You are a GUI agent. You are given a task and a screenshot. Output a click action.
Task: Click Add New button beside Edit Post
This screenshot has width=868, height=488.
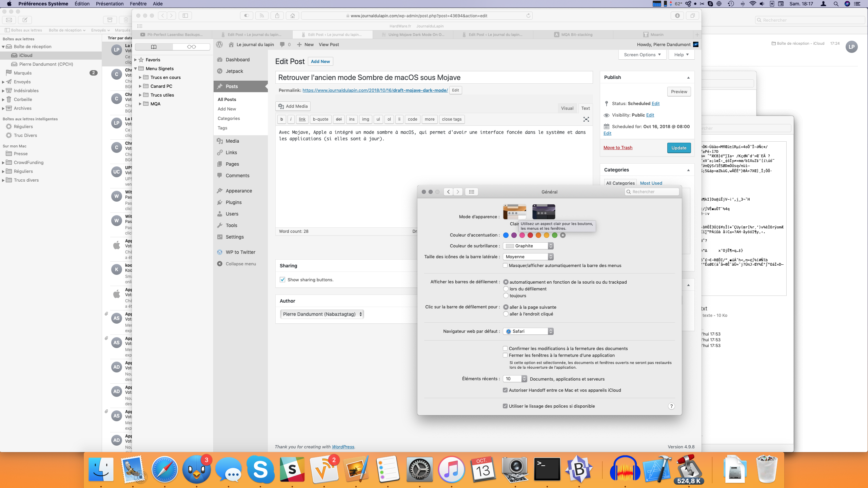320,61
